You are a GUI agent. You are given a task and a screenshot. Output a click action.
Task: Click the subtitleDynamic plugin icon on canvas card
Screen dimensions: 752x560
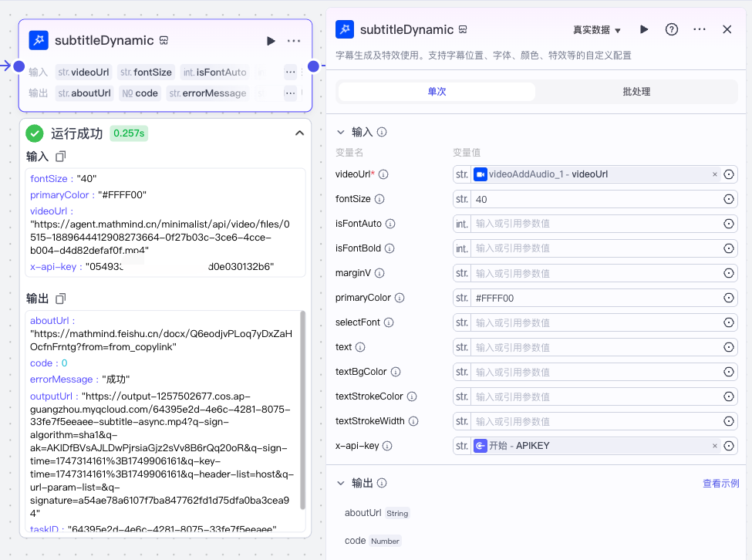39,40
